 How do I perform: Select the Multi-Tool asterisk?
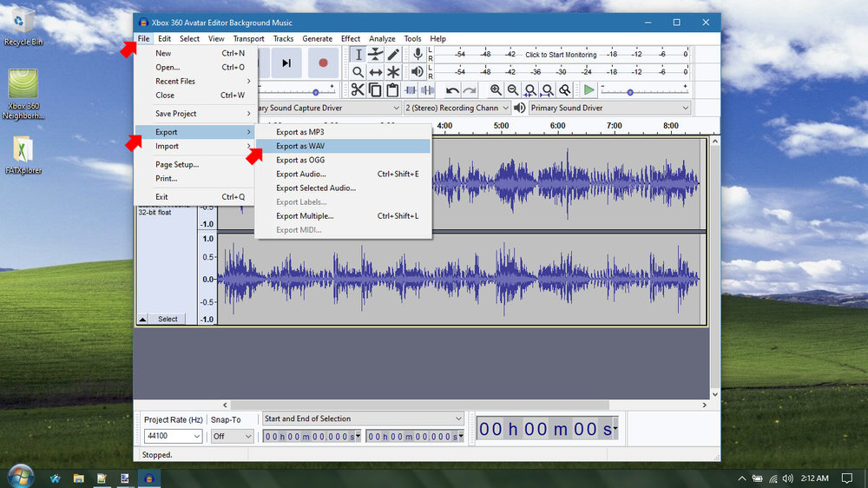[x=393, y=72]
